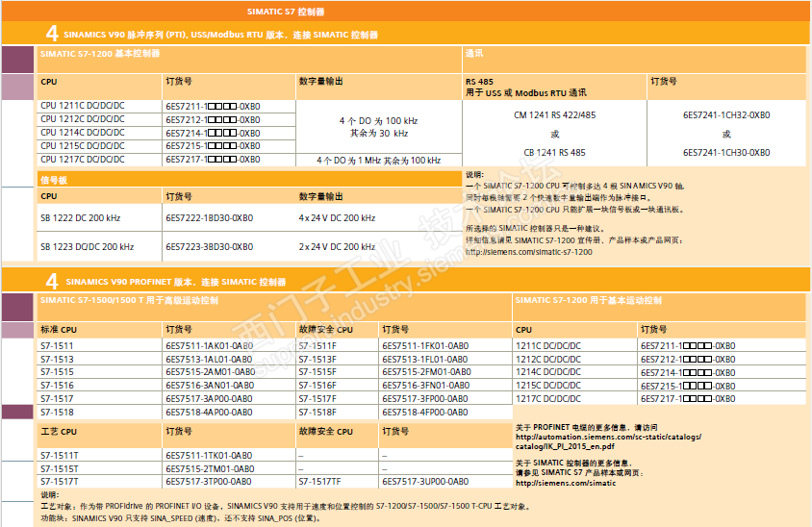Click the '功能块' note about SINA_SPEED
The image size is (812, 527).
coord(181,518)
